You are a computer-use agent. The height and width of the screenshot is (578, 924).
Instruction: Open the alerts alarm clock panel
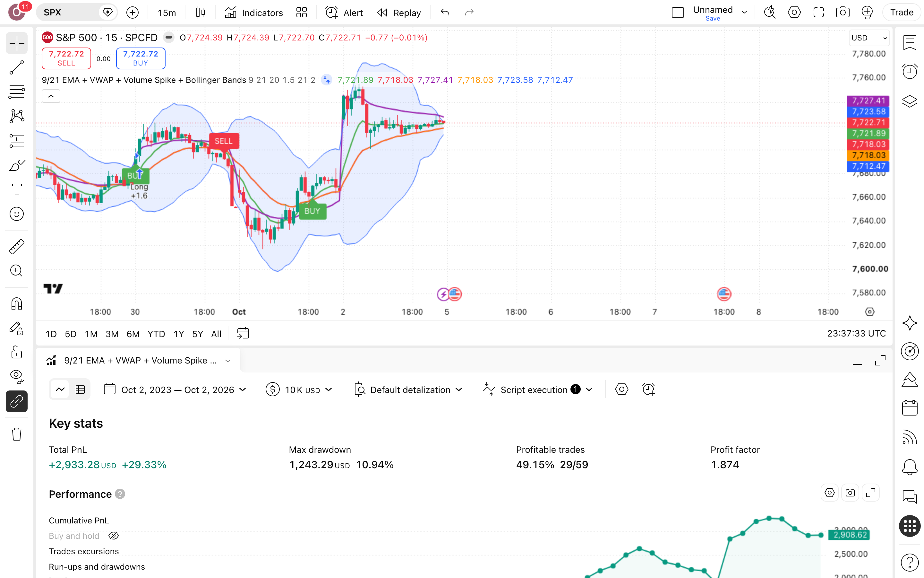[x=910, y=72]
